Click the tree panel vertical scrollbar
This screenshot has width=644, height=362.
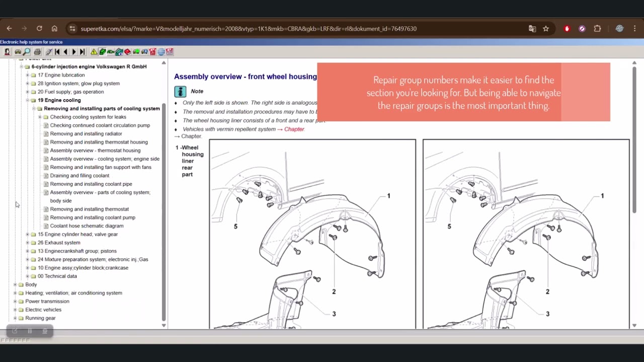click(x=164, y=211)
